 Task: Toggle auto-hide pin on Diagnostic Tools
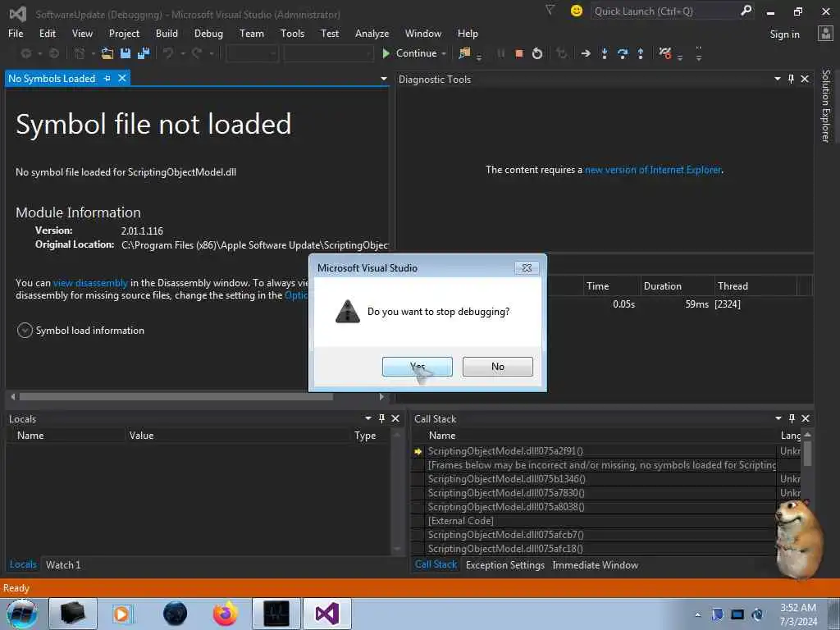coord(792,79)
